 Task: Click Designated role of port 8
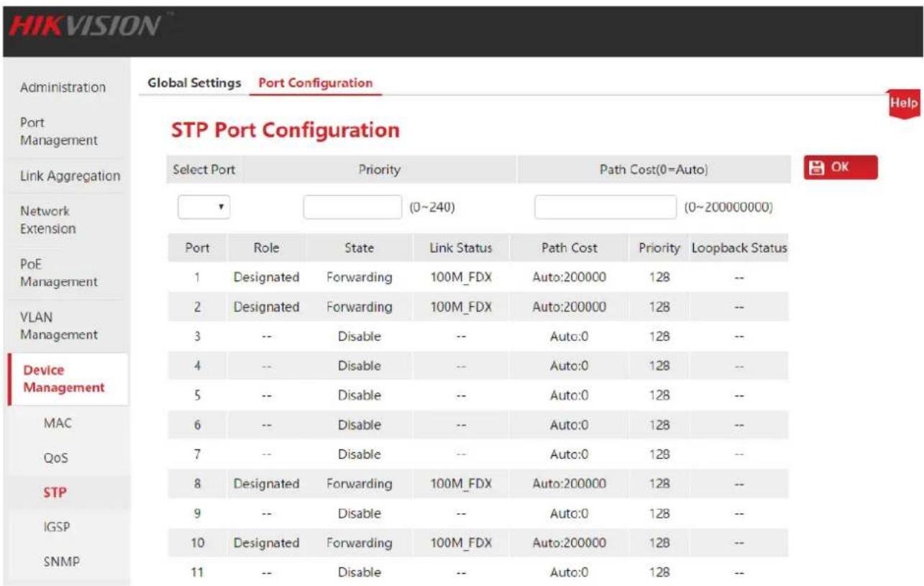point(266,484)
